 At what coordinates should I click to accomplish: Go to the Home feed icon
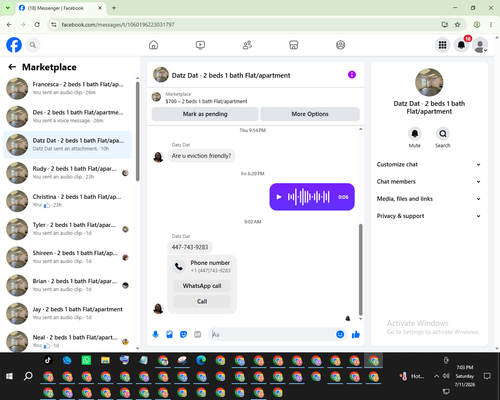click(x=153, y=45)
